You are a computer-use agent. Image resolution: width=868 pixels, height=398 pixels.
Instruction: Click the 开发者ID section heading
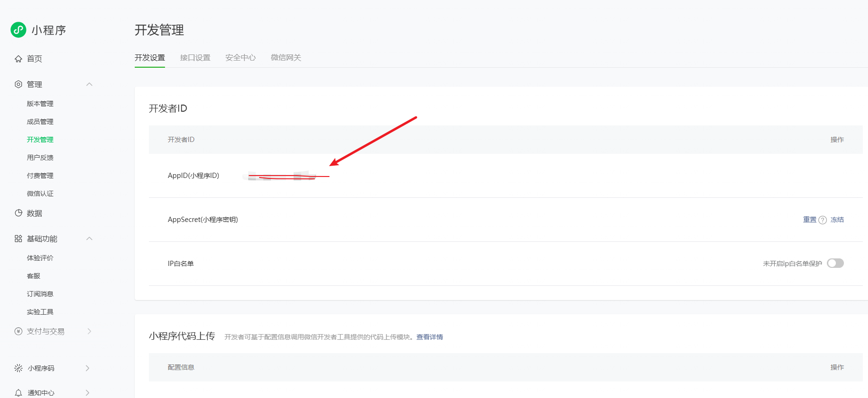click(x=168, y=108)
